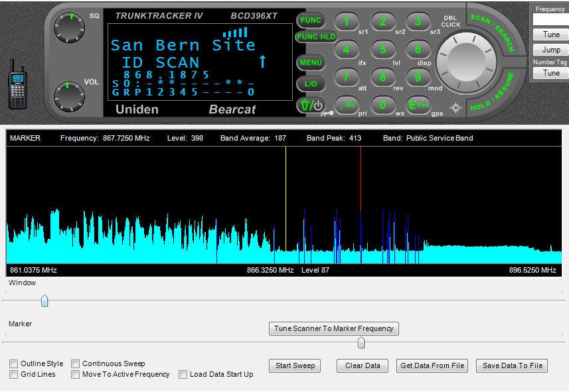Click the 'Band Peak: 413' readout

pyautogui.click(x=334, y=138)
